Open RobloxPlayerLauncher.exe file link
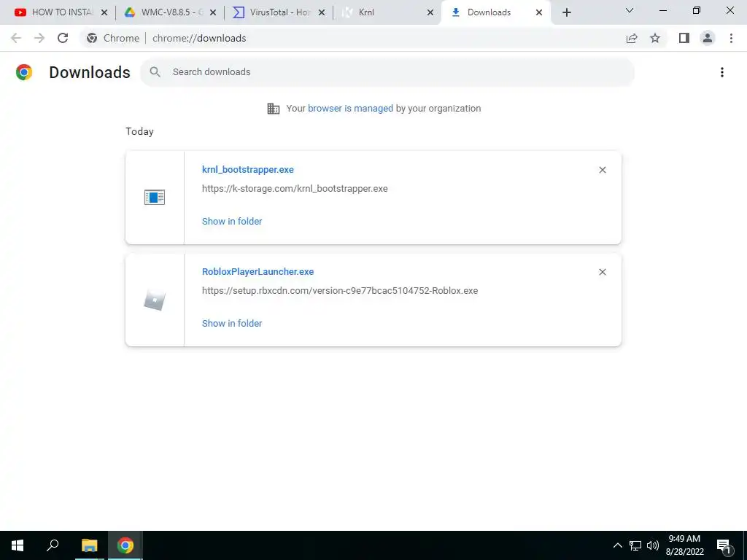The image size is (747, 560). pyautogui.click(x=258, y=272)
